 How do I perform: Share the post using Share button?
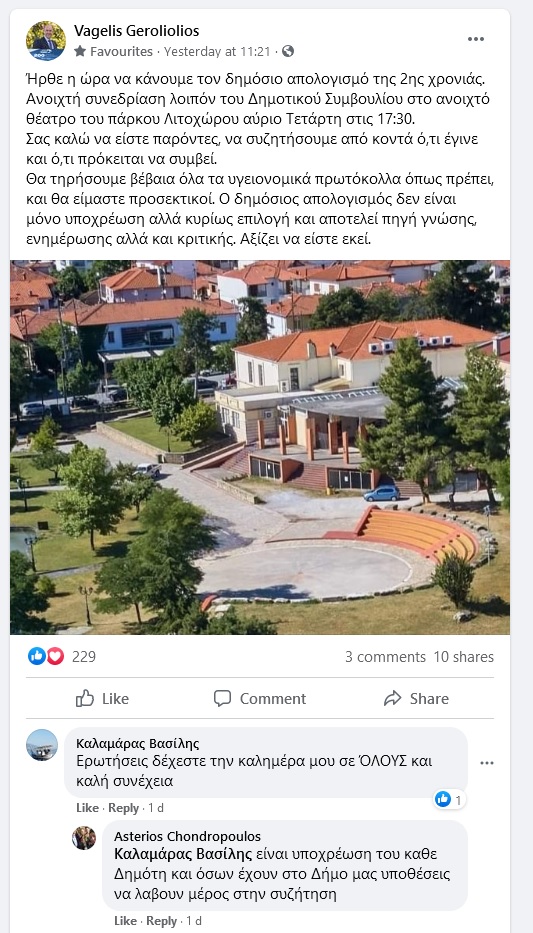(416, 699)
